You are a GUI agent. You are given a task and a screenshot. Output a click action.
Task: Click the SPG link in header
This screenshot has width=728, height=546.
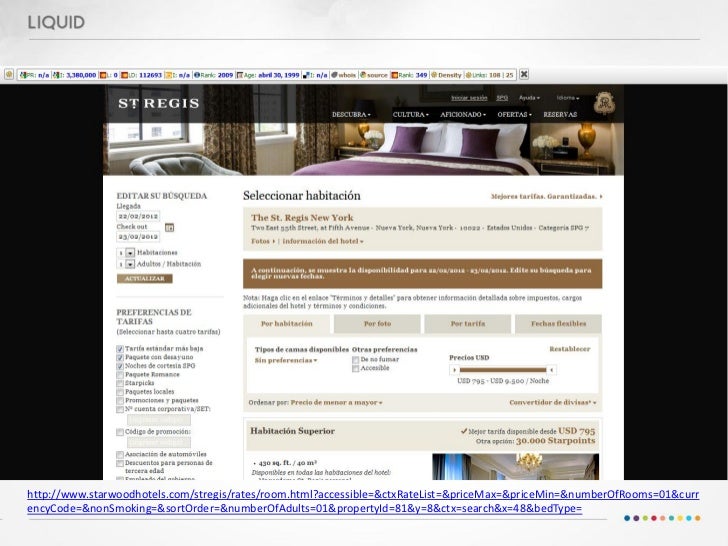click(502, 98)
